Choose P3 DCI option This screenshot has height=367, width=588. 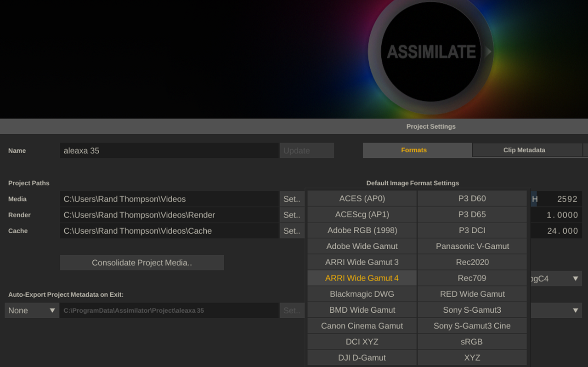(x=472, y=230)
